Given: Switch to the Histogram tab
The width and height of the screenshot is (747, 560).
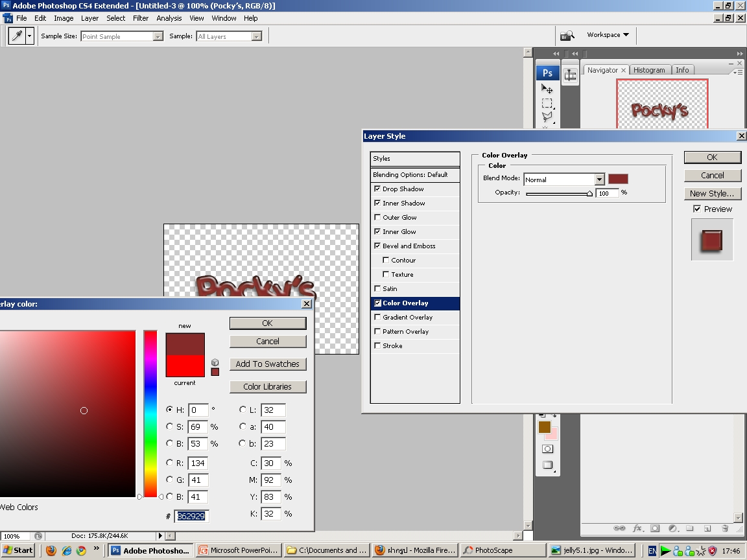Looking at the screenshot, I should (x=649, y=70).
